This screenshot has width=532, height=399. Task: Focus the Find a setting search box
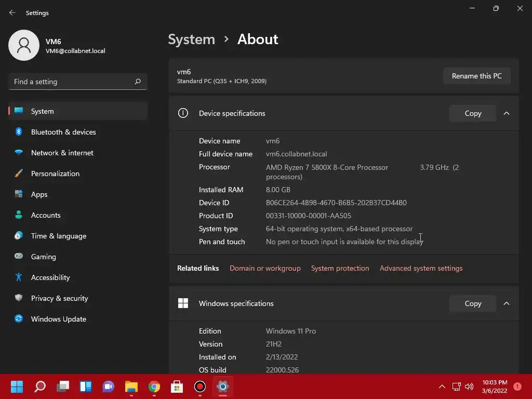(78, 82)
